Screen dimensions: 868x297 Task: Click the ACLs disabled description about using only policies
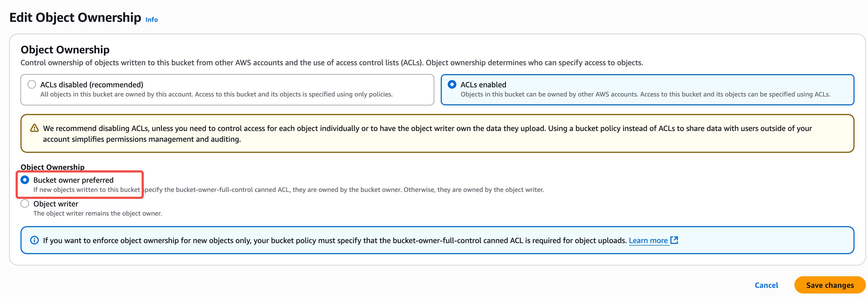(216, 94)
